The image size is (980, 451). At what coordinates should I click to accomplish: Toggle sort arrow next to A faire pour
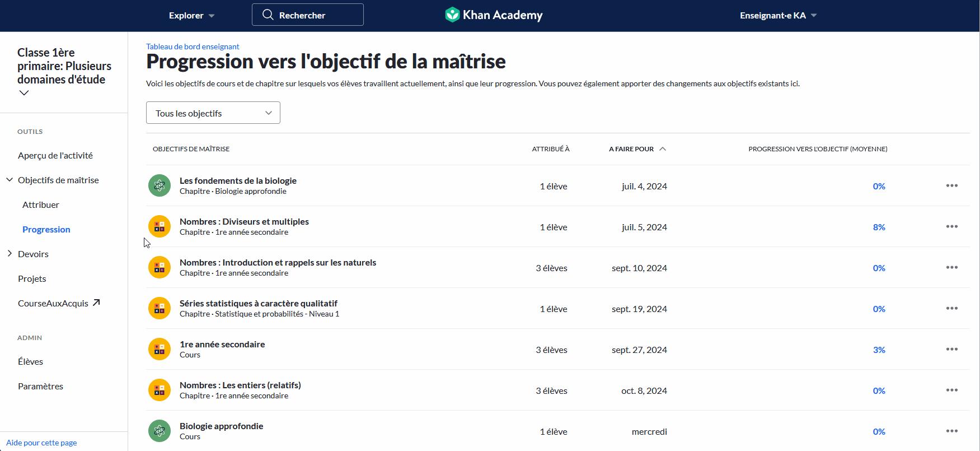pyautogui.click(x=663, y=148)
